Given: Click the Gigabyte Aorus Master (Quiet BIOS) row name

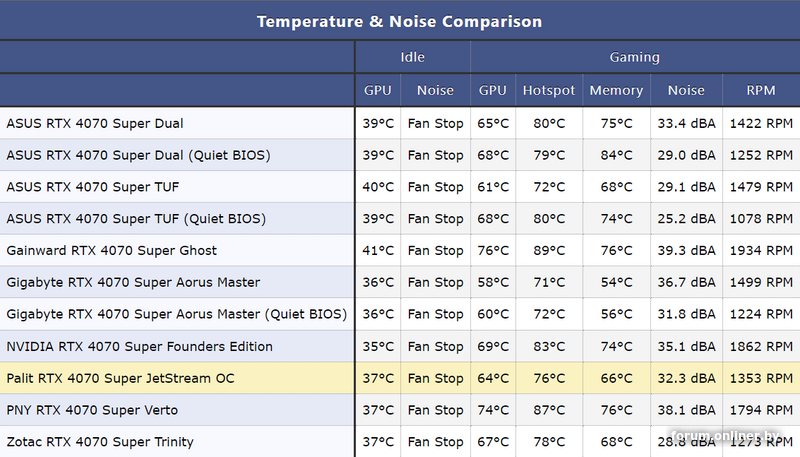Looking at the screenshot, I should click(x=176, y=314).
